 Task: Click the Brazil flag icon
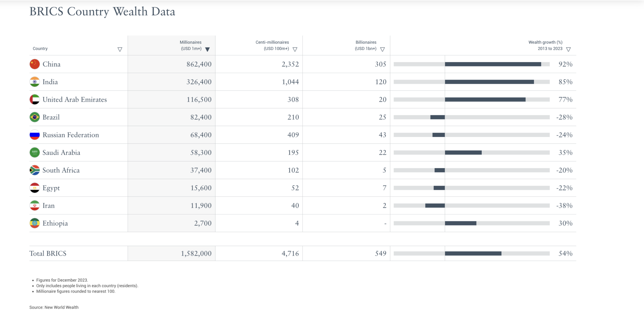pos(35,117)
